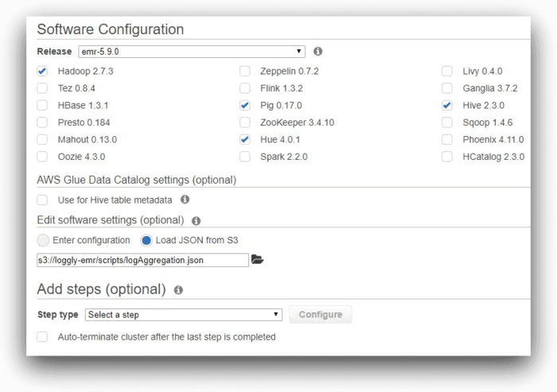This screenshot has width=557, height=392.
Task: Enable the Spark 2.2.0 checkbox
Action: [245, 157]
